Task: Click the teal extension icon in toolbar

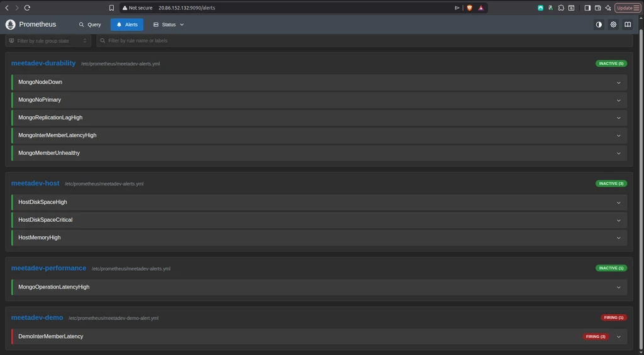Action: tap(540, 8)
